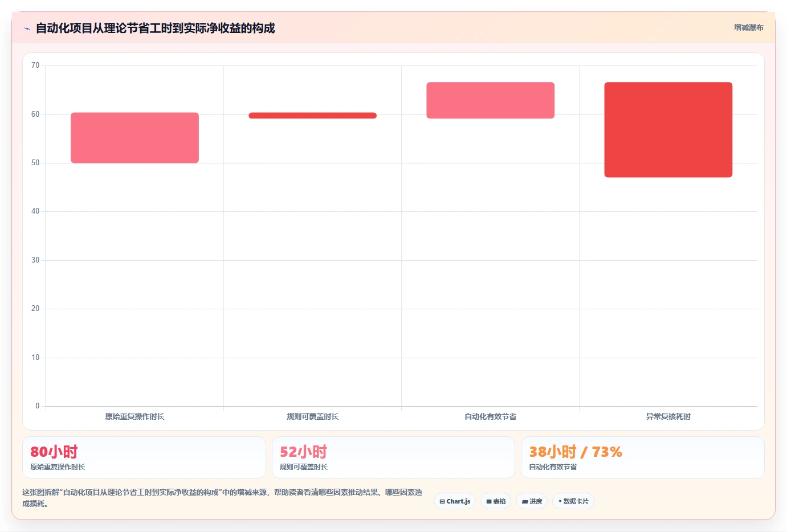Click the 52小时 stat card
Image resolution: width=787 pixels, height=532 pixels.
coord(393,457)
